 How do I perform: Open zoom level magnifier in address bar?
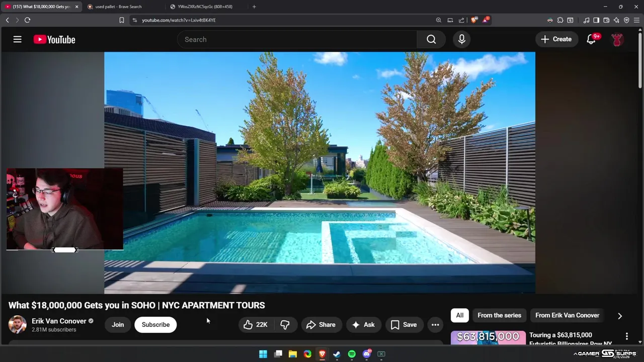coord(439,20)
